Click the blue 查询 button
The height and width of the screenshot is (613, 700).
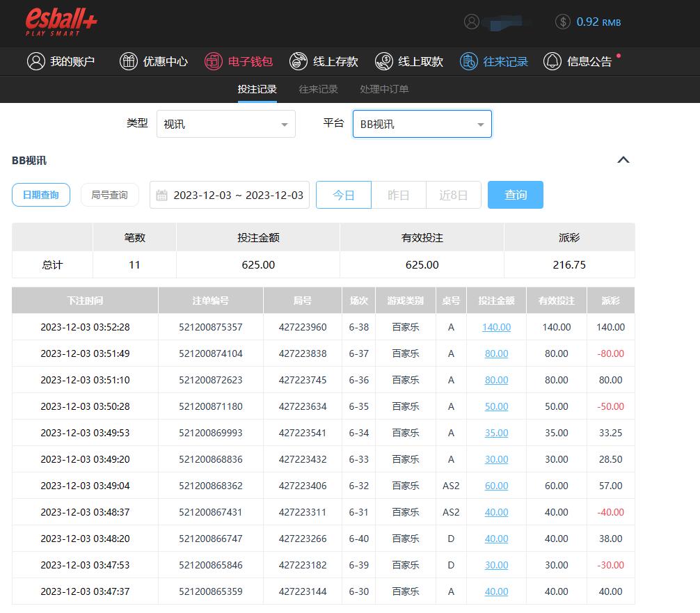515,195
